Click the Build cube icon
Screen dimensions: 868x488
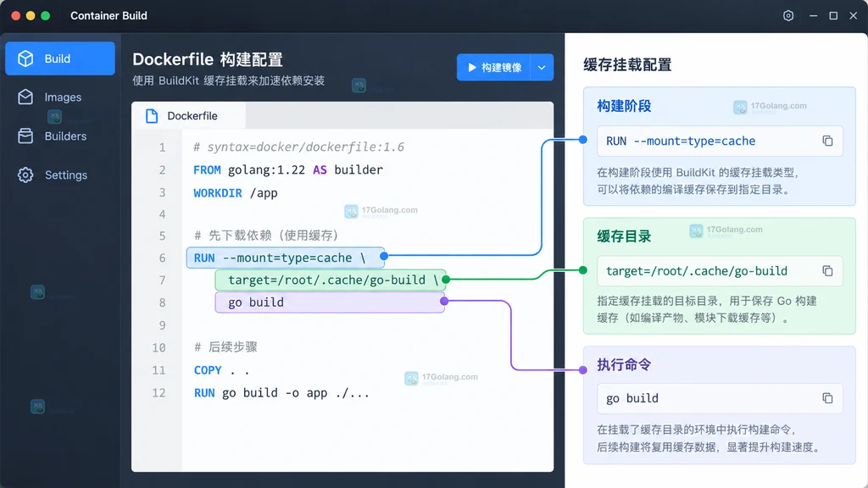coord(25,58)
